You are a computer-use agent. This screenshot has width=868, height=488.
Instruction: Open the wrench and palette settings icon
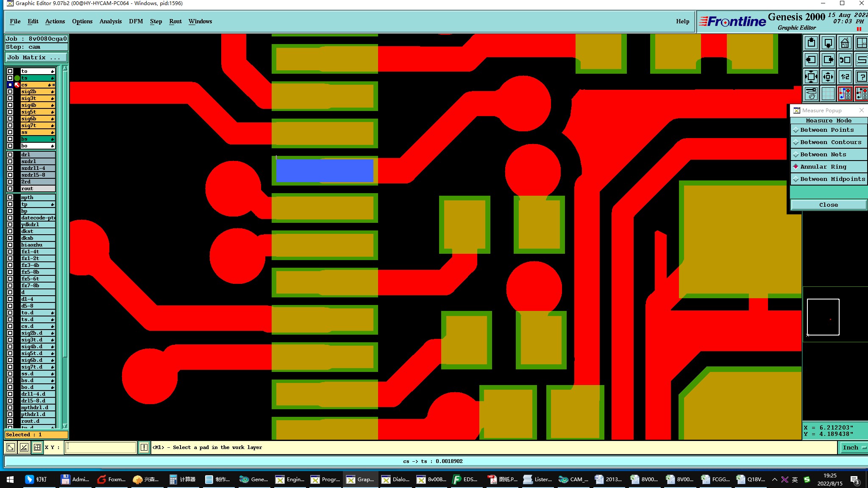811,94
